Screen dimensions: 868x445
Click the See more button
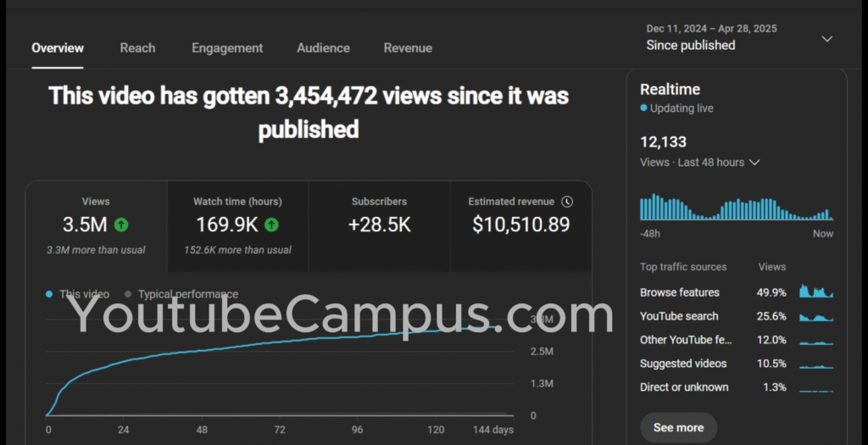[x=679, y=427]
